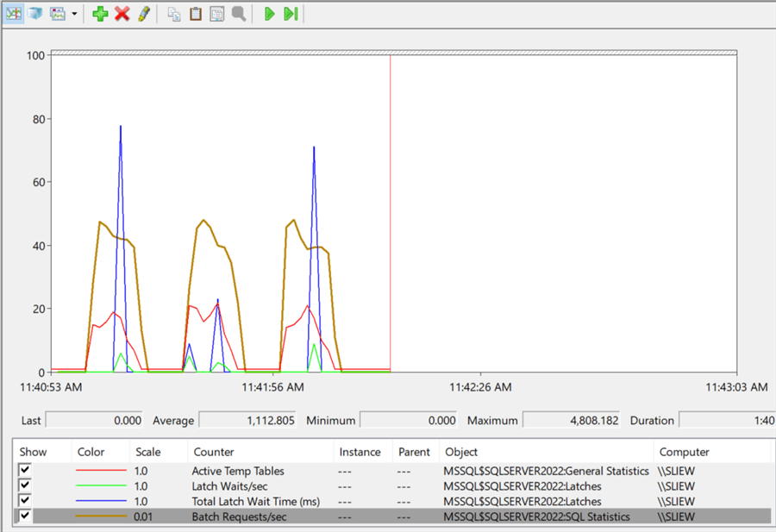Image resolution: width=776 pixels, height=532 pixels.
Task: Click the green color line for Latch Waits/sec
Action: 101,485
